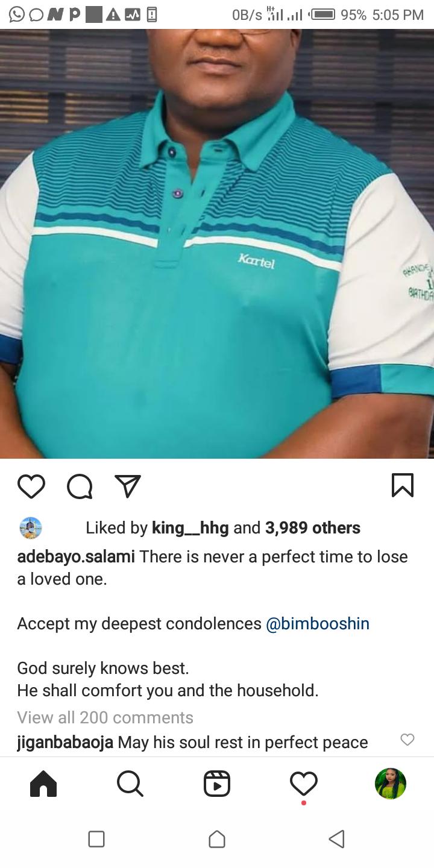Tap the Android back navigation triangle

337,839
